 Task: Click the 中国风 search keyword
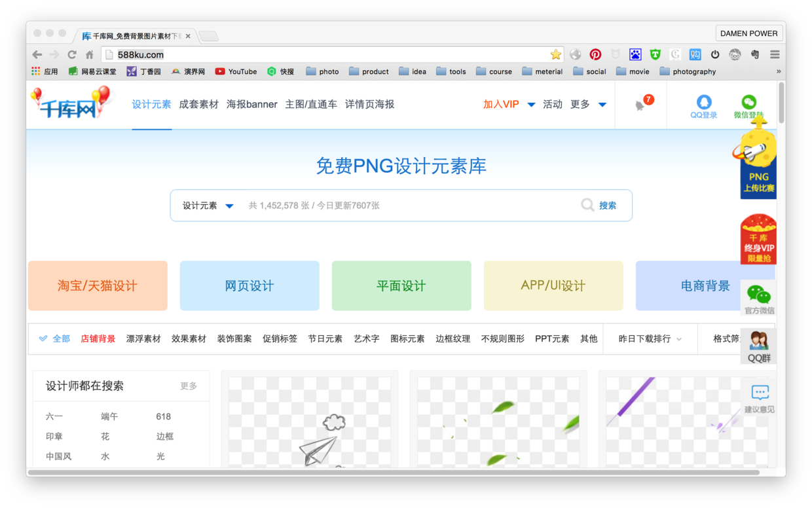pyautogui.click(x=58, y=456)
